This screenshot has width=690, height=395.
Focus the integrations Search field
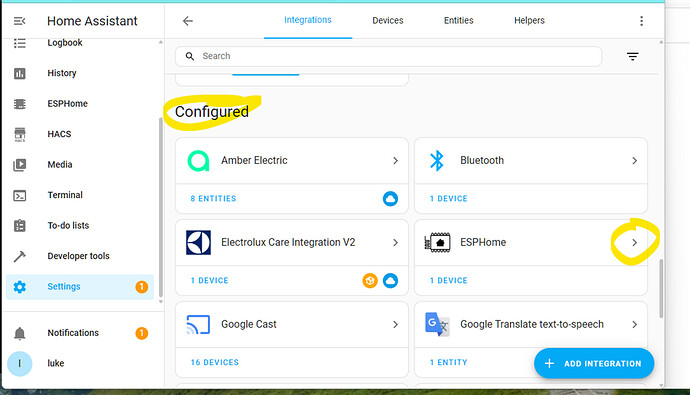(x=388, y=56)
